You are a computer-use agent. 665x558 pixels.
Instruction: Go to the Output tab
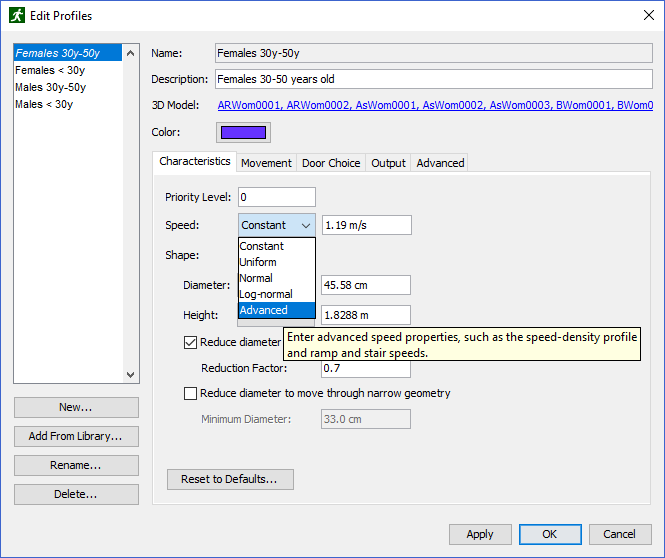[x=388, y=163]
